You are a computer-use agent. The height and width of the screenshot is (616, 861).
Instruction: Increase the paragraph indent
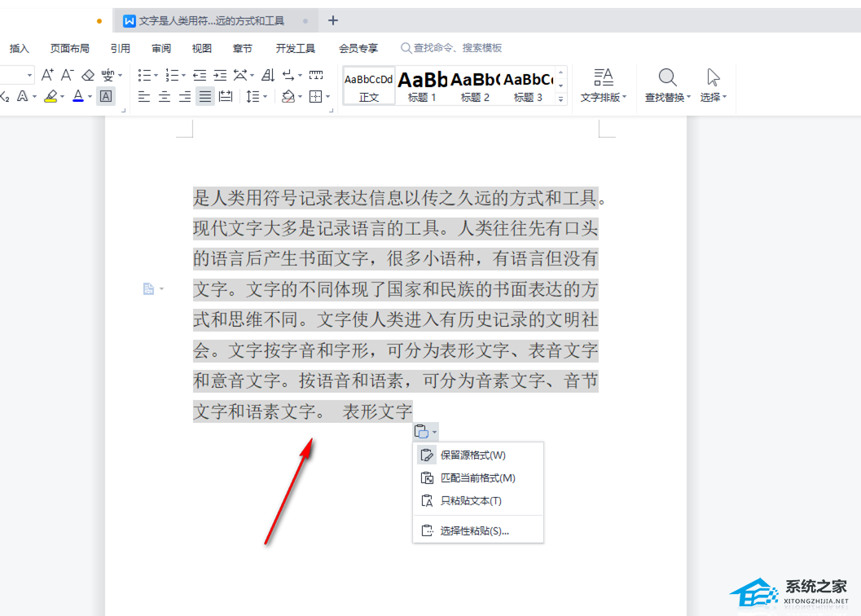point(220,75)
